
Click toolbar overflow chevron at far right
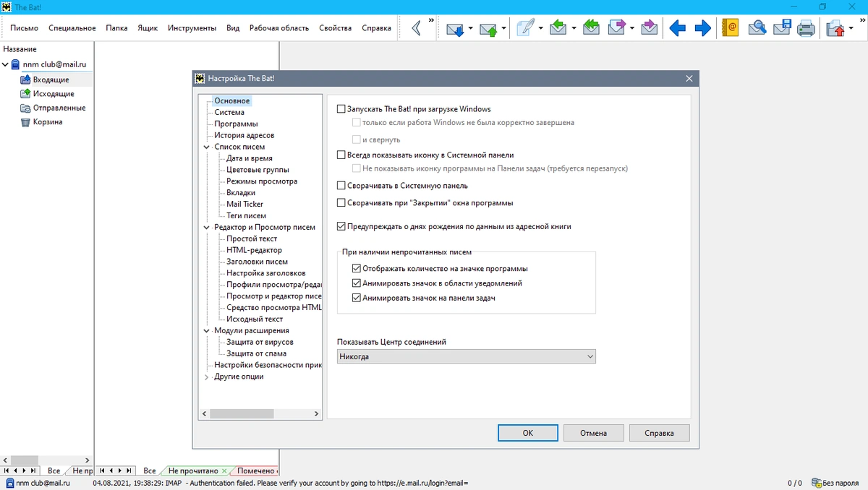pos(861,21)
